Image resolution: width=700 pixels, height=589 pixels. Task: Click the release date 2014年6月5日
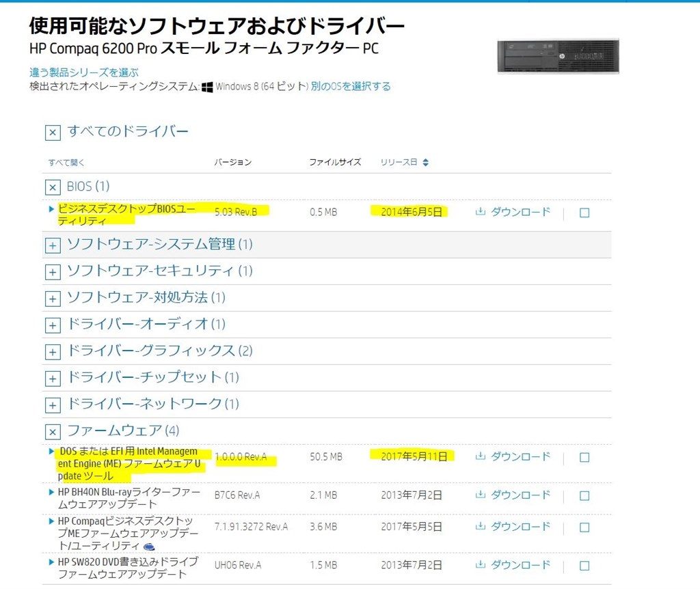point(411,212)
